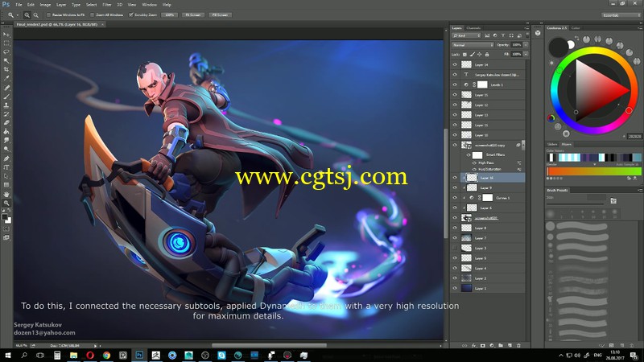This screenshot has height=362, width=644.
Task: Enable Zoom All Windows checkbox
Action: click(x=92, y=14)
